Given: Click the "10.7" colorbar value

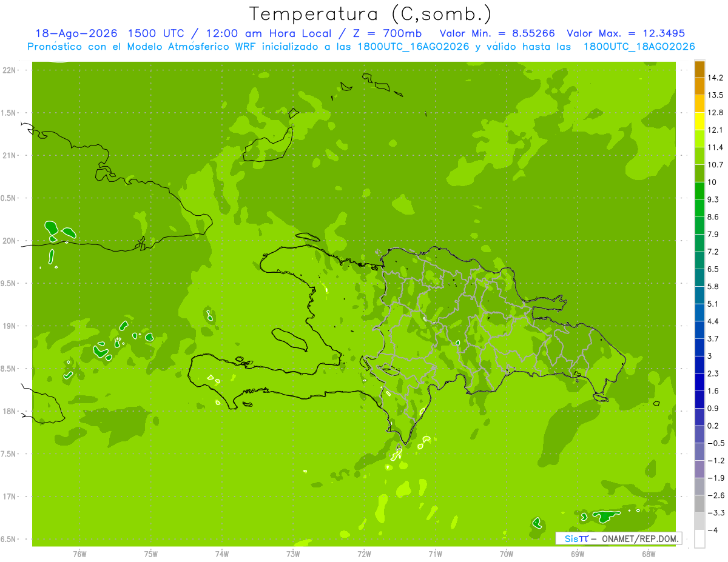Looking at the screenshot, I should coord(716,165).
